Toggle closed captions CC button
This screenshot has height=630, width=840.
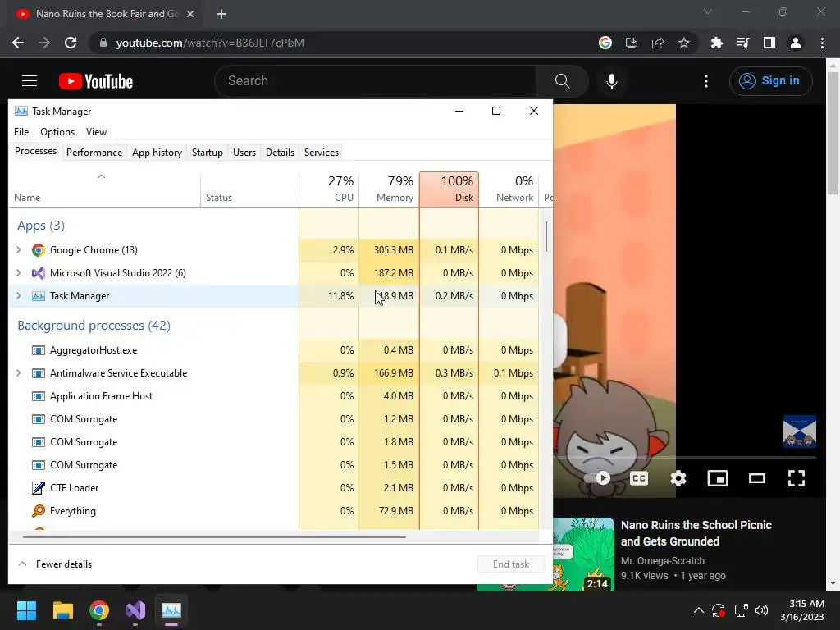coord(639,478)
